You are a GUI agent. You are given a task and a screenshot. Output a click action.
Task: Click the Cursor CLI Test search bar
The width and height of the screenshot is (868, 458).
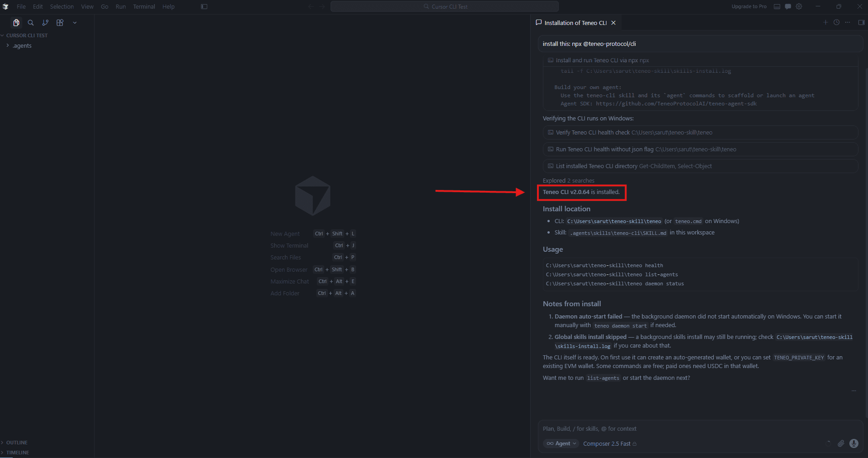445,6
